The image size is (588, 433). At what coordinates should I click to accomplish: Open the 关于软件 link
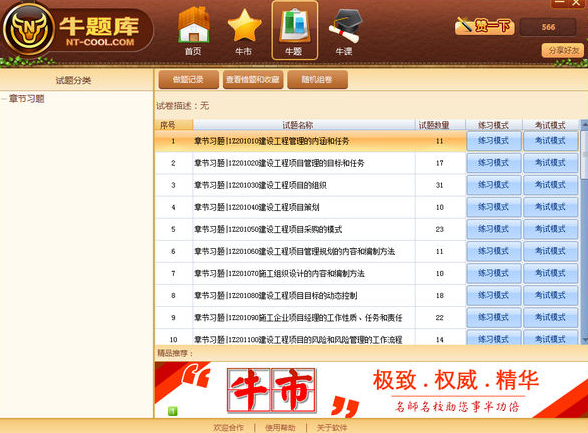click(332, 427)
